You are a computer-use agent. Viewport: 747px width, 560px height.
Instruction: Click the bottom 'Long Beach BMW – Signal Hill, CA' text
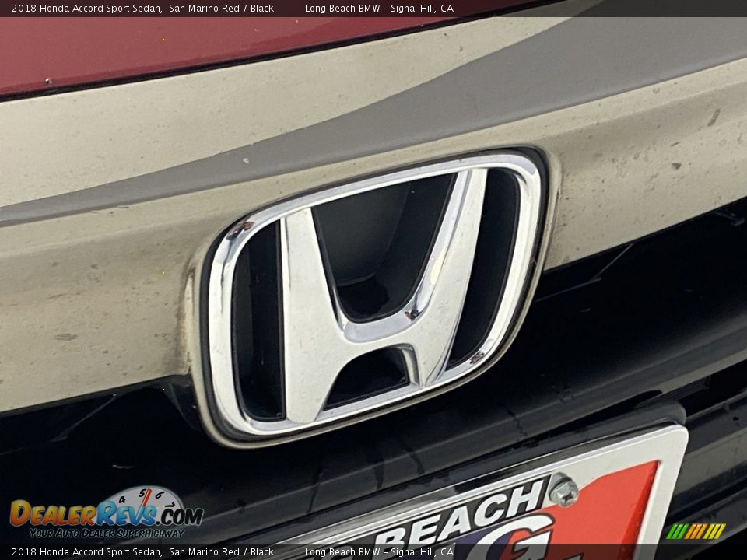(379, 552)
